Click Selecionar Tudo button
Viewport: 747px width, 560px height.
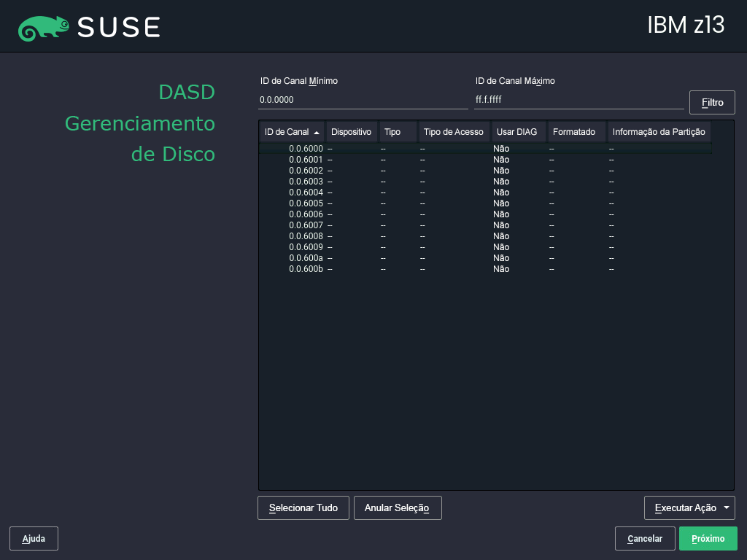coord(303,507)
